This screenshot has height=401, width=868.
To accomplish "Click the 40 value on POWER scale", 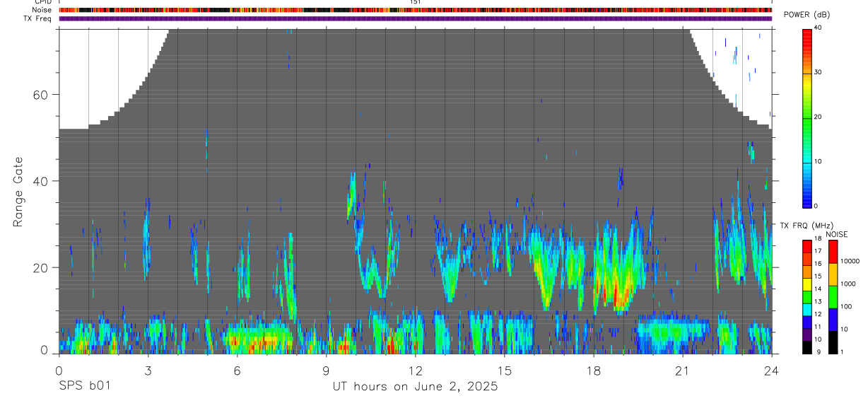I will tap(817, 28).
